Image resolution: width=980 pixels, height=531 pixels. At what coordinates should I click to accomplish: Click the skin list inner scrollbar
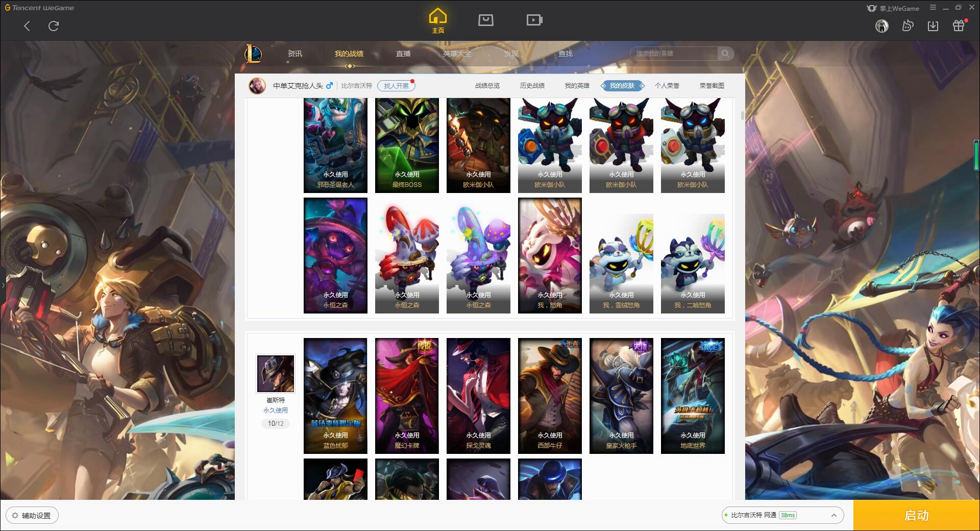pyautogui.click(x=743, y=116)
